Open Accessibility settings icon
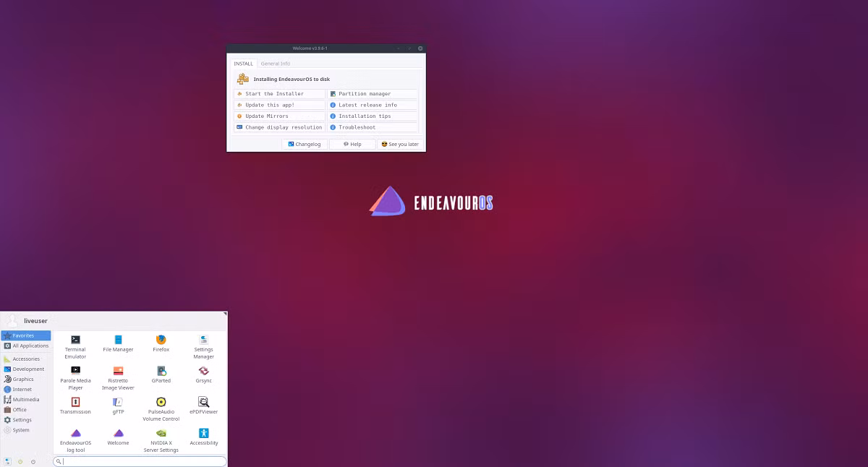The height and width of the screenshot is (467, 868). pos(203,437)
